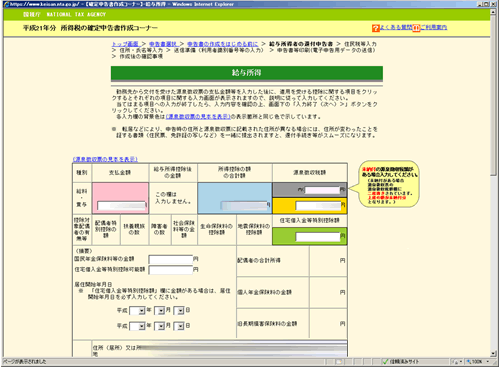Open 源泉徴収票の見本を表示 link in the instructions

point(198,117)
